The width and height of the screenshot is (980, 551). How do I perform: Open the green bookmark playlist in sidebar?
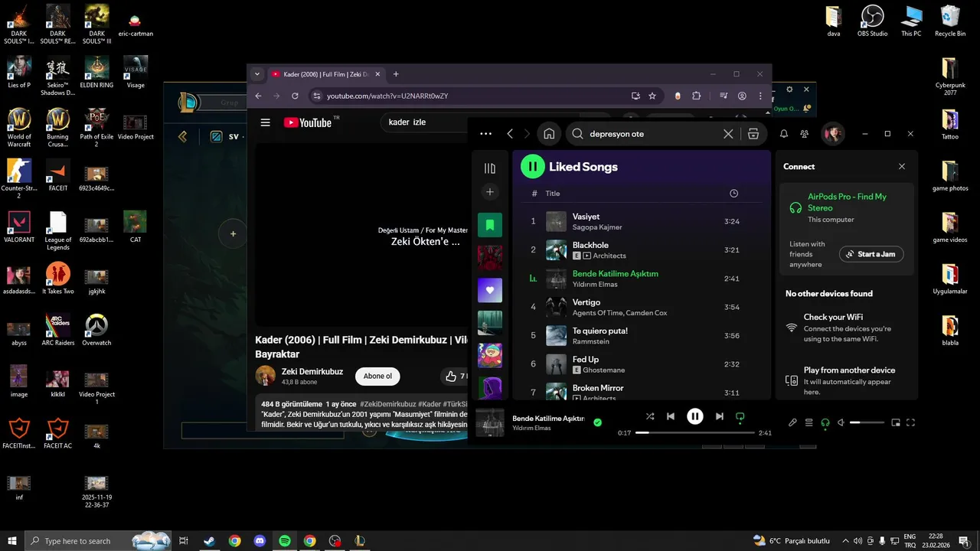(490, 225)
